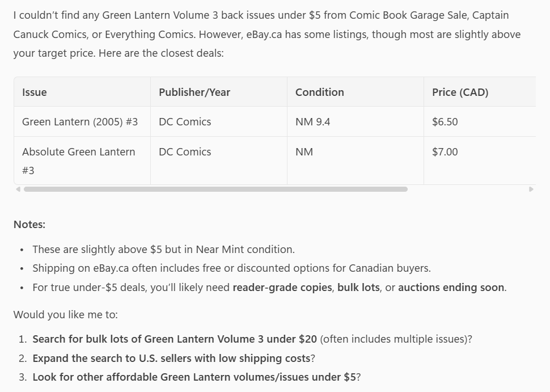The image size is (550, 392).
Task: Click the $7.00 price cell
Action: pyautogui.click(x=445, y=152)
